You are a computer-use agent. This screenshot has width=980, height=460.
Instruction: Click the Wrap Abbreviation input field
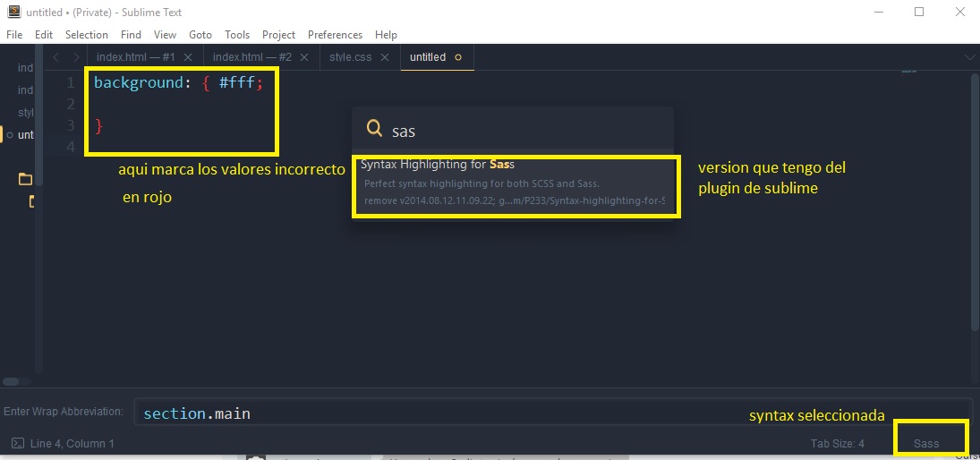(552, 413)
